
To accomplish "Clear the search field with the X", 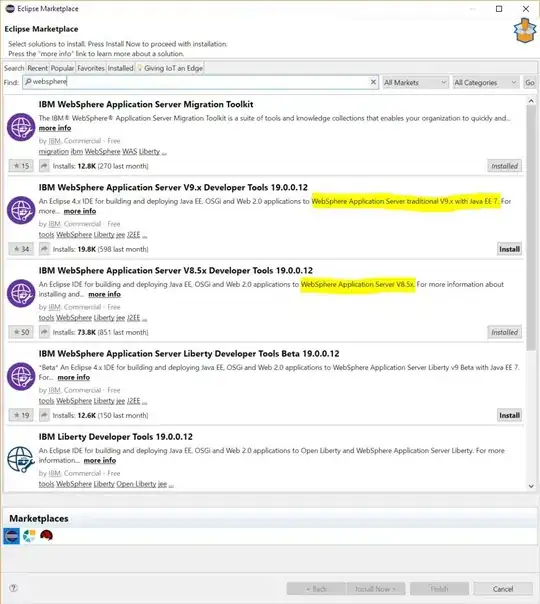I will coord(373,82).
